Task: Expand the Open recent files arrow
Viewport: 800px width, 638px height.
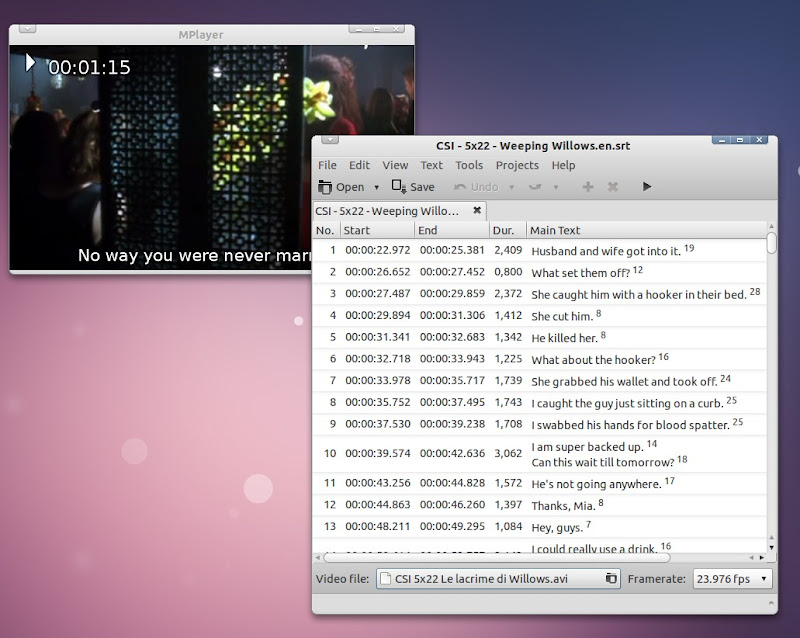Action: coord(377,187)
